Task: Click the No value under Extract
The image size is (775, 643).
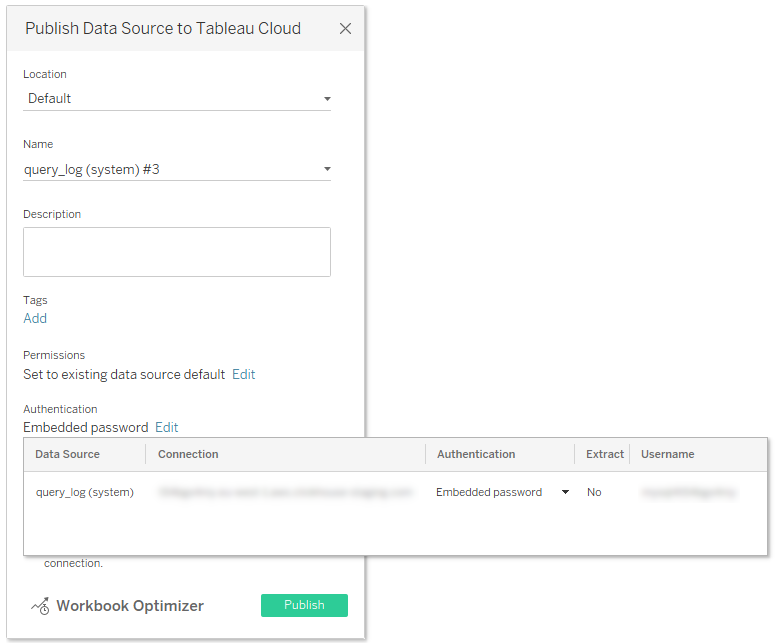Action: point(594,492)
